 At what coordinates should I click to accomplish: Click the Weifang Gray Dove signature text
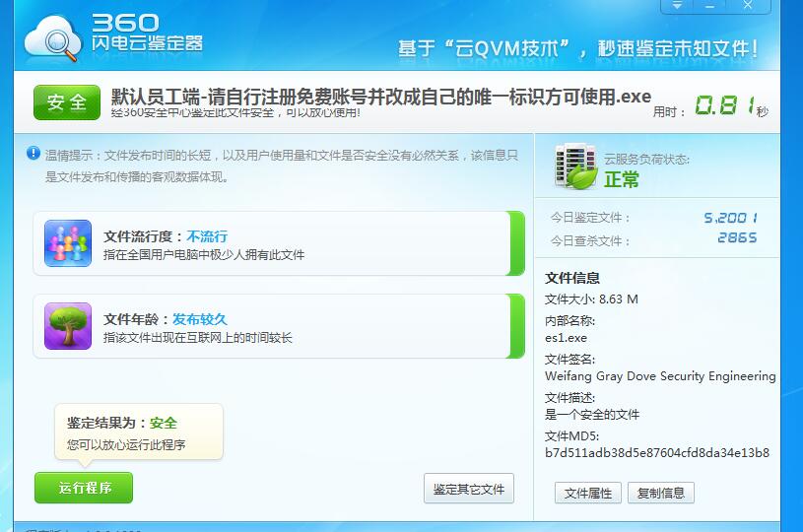[x=660, y=375]
